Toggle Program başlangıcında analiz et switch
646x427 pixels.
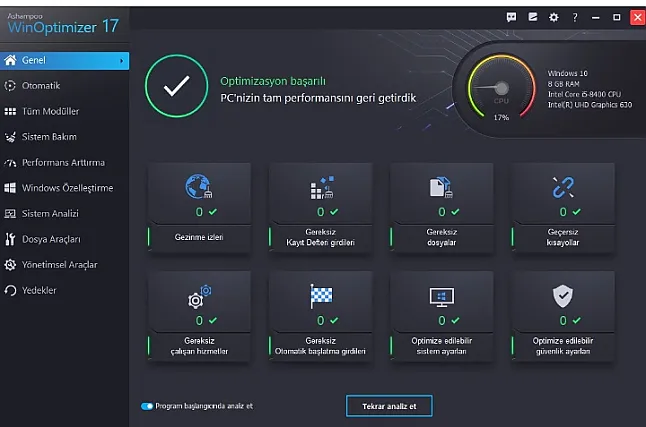point(147,406)
